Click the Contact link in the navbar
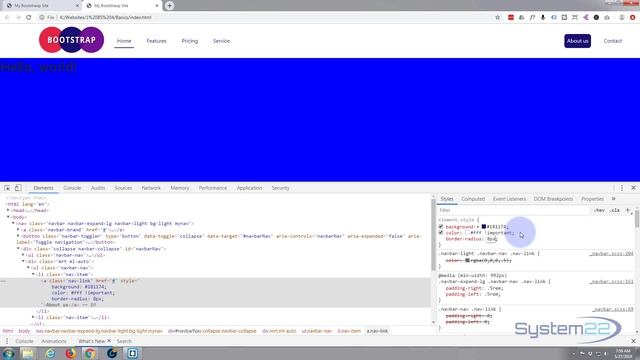The image size is (640, 360). pos(613,41)
